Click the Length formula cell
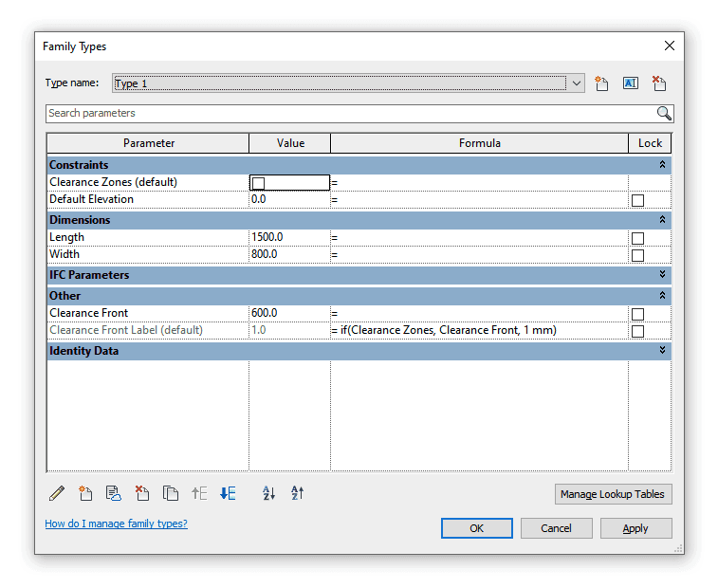The width and height of the screenshot is (718, 588). [479, 238]
